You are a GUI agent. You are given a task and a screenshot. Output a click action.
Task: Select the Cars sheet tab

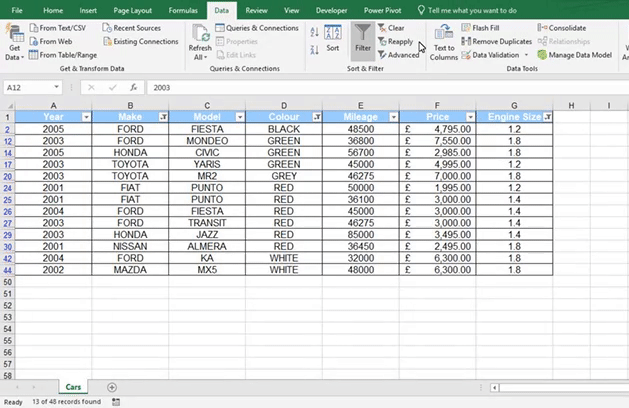(x=74, y=387)
